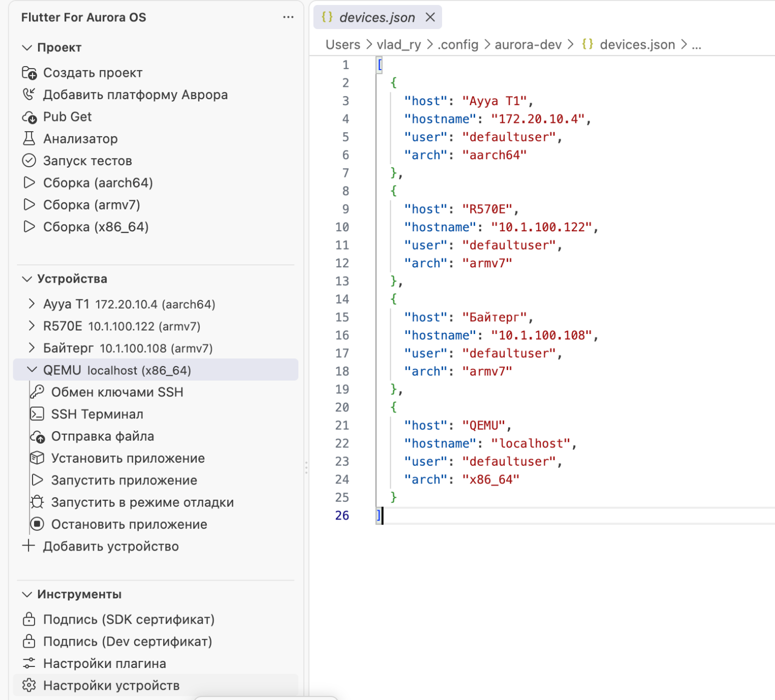Open SSH Терминал for QEMU
The width and height of the screenshot is (775, 700).
(97, 414)
